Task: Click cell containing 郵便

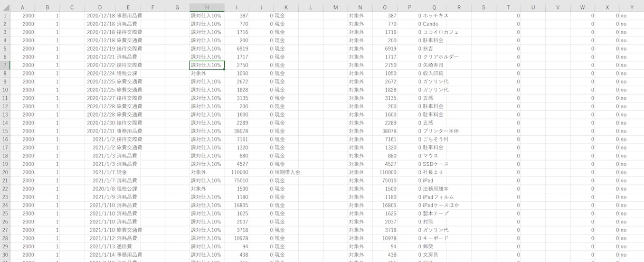Action: point(434,247)
